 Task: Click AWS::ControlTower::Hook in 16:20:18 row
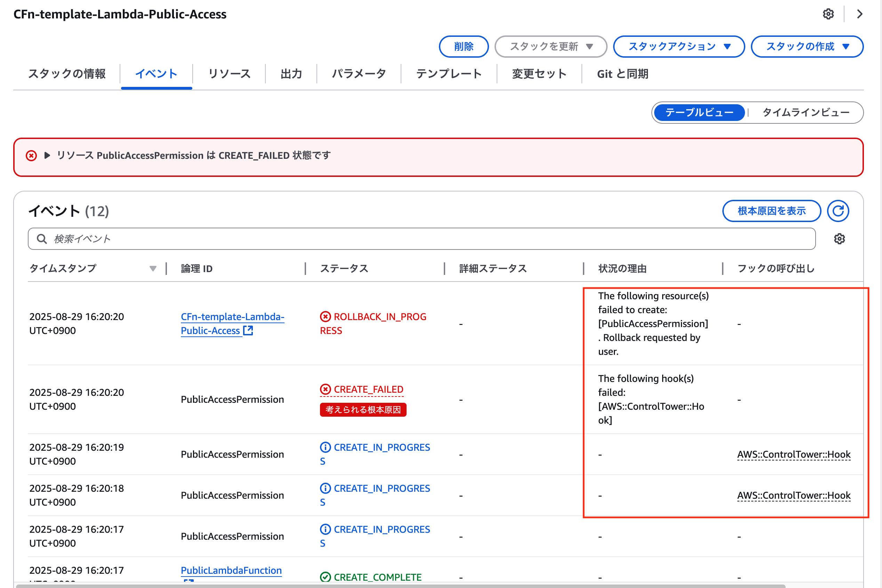coord(794,495)
